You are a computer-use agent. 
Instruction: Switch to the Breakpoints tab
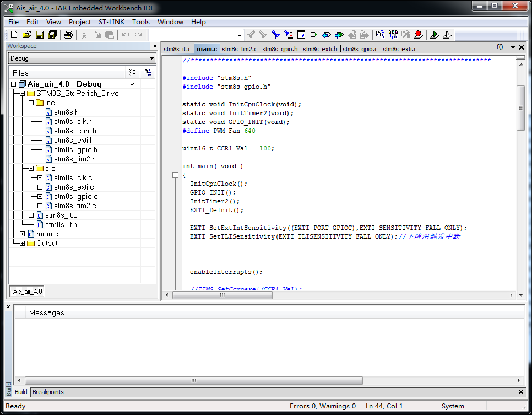tap(48, 392)
